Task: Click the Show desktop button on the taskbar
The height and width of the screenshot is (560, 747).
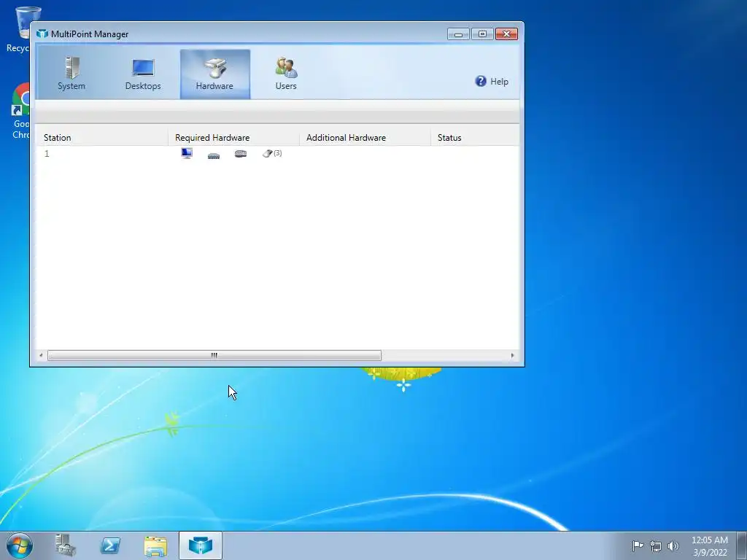Action: point(742,545)
